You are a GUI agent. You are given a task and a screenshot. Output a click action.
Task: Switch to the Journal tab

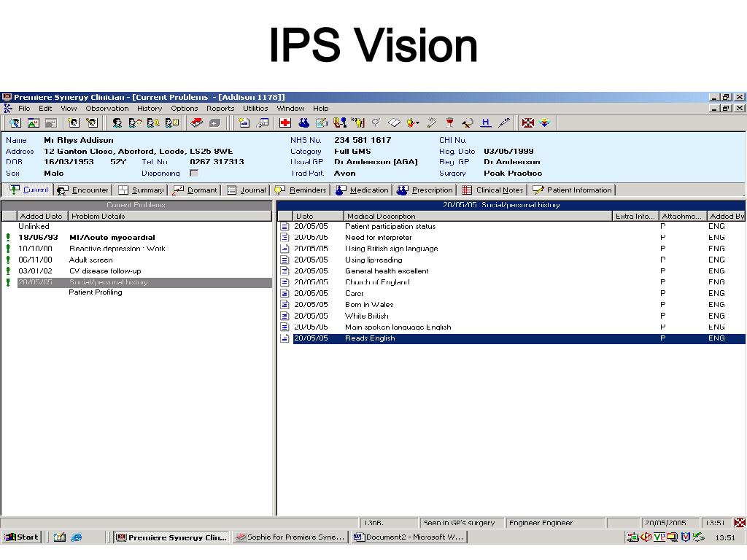247,190
